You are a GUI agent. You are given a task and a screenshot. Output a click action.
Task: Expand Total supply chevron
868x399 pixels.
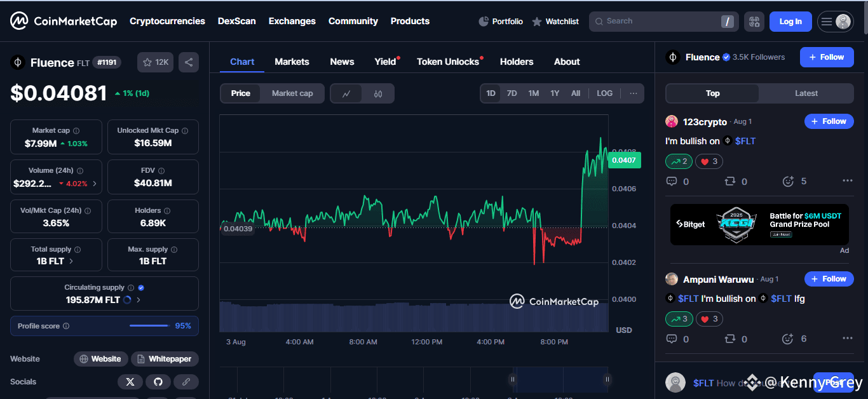pos(71,261)
